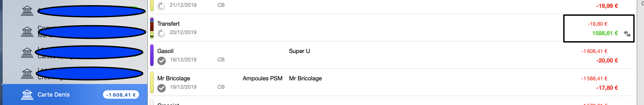Click the first bank icon in sidebar
Image resolution: width=644 pixels, height=105 pixels.
[x=27, y=10]
